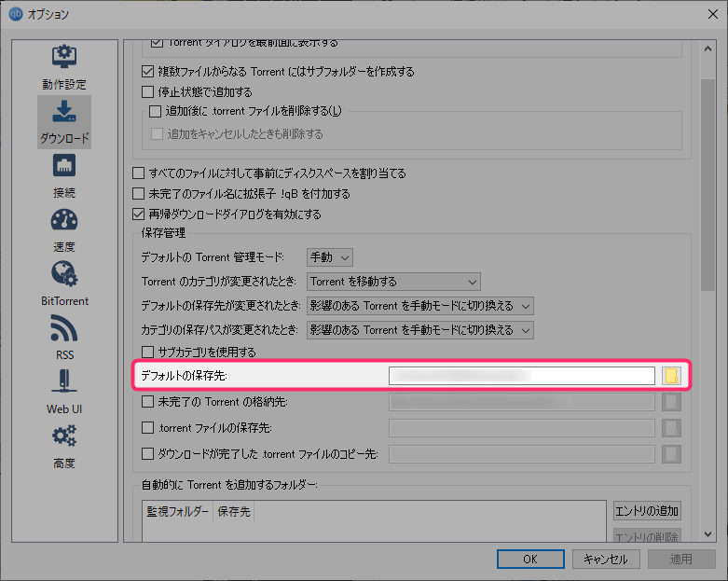728x581 pixels.
Task: Open the 接続 connection settings icon
Action: tap(64, 166)
